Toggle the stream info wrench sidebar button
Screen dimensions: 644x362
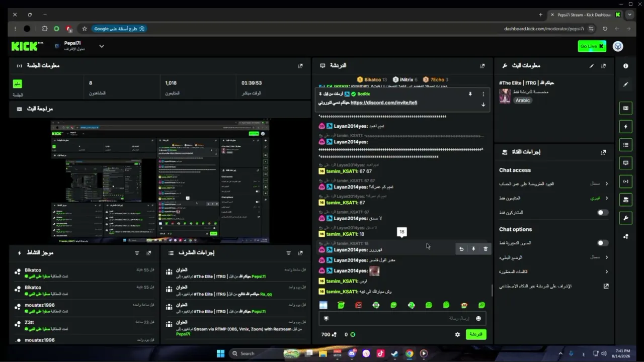point(626,218)
